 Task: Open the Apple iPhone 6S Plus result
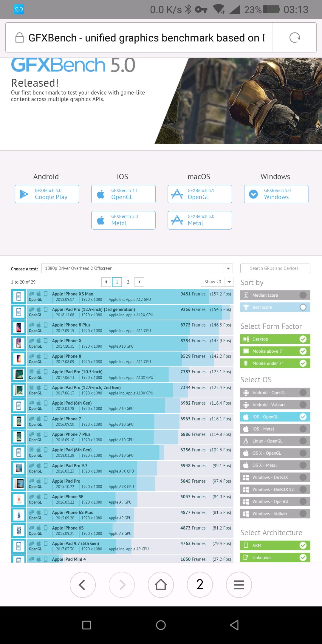[122, 515]
